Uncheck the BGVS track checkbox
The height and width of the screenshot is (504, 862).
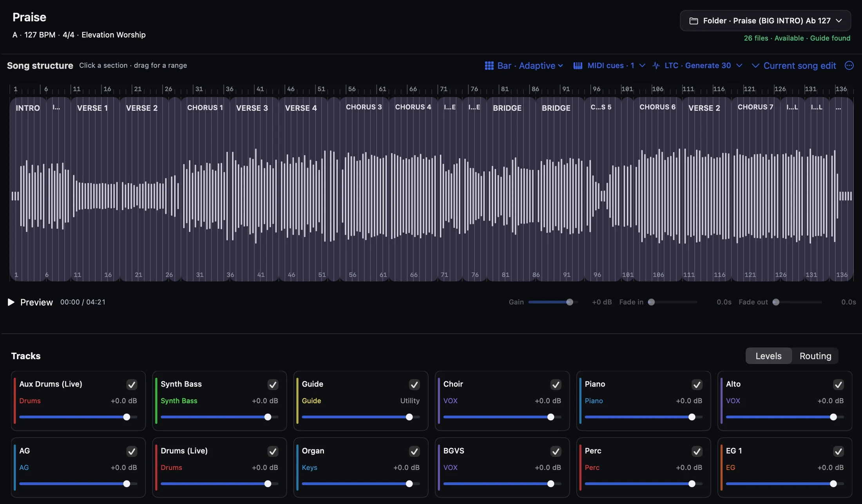(556, 451)
